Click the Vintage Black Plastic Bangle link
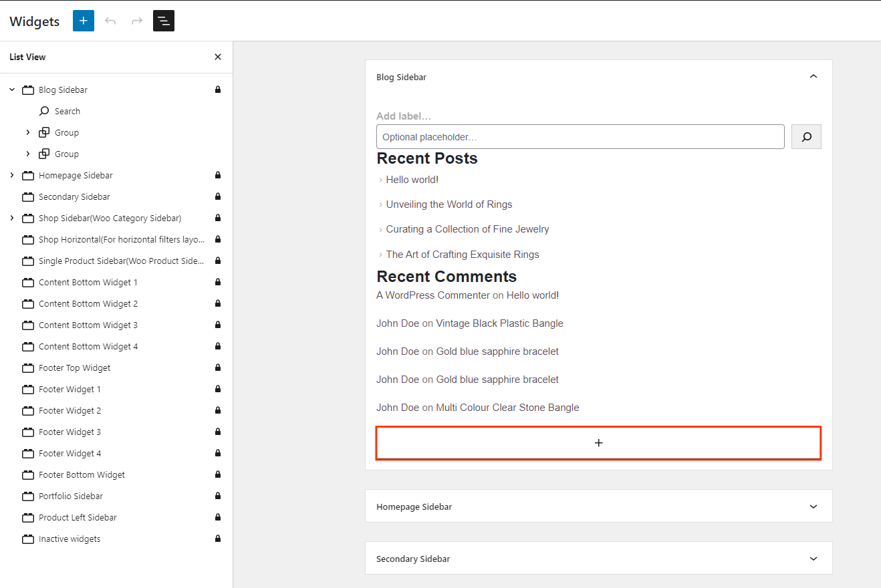Screen dimensions: 881x588 click(499, 323)
